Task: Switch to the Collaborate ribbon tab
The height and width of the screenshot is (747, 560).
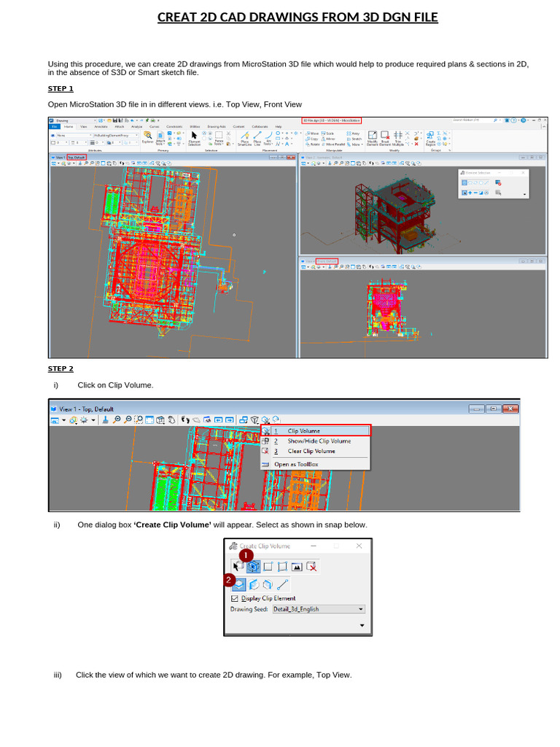Action: (260, 127)
